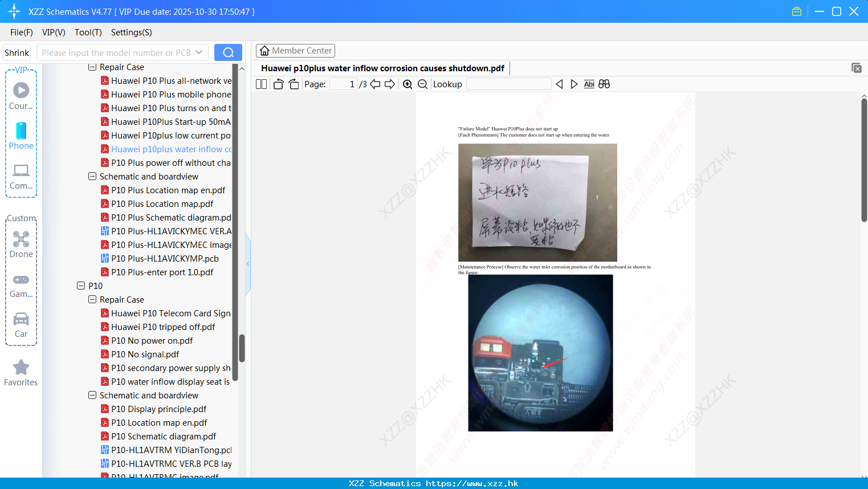Collapse the P10 tree node
Viewport: 868px width, 489px height.
(x=81, y=286)
